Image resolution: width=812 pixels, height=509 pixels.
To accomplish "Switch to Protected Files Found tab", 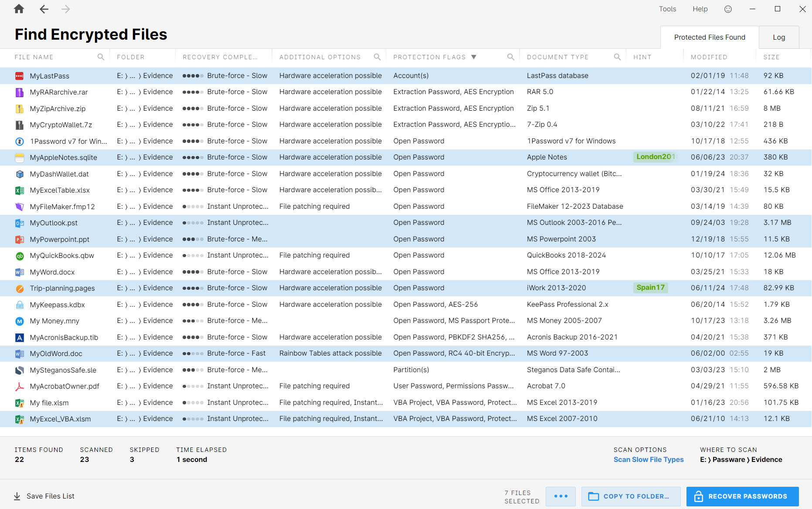I will point(710,37).
